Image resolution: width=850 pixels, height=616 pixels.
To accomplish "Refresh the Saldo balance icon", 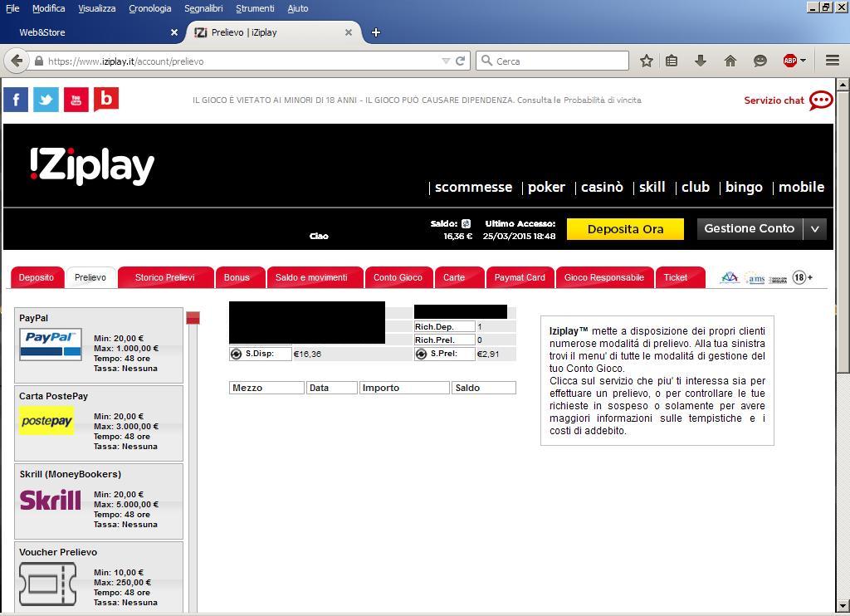I will coord(467,223).
